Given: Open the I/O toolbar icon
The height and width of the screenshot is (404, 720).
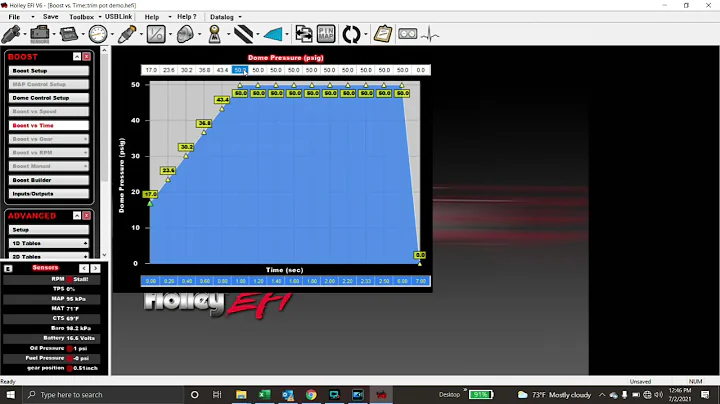Looking at the screenshot, I should click(x=156, y=34).
